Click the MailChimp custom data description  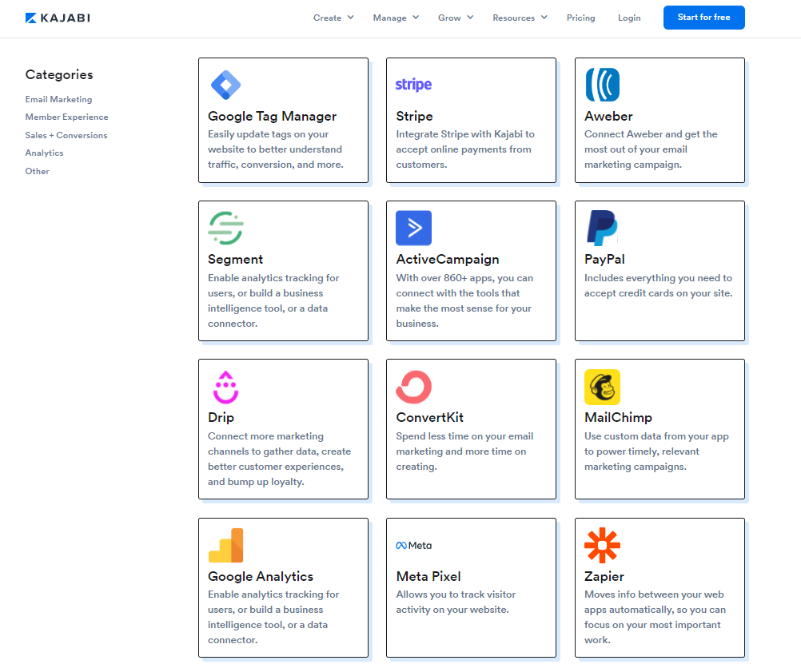(x=656, y=451)
